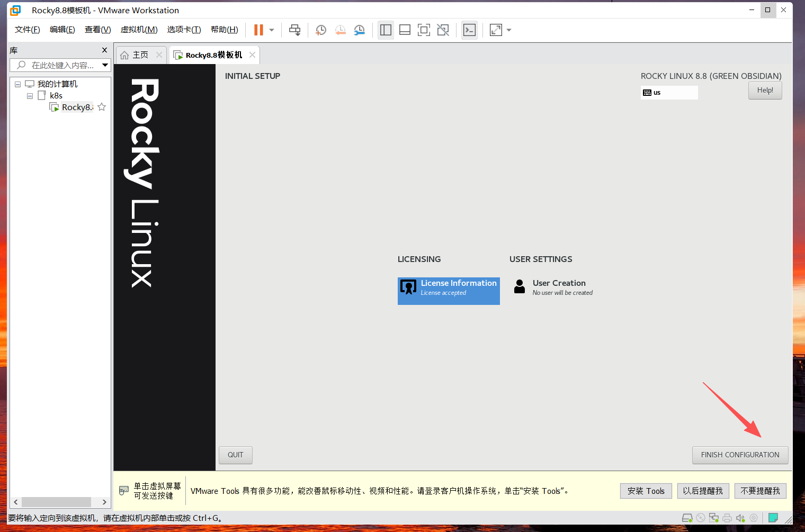This screenshot has width=805, height=532.
Task: Click FINISH CONFIGURATION button
Action: coord(740,455)
